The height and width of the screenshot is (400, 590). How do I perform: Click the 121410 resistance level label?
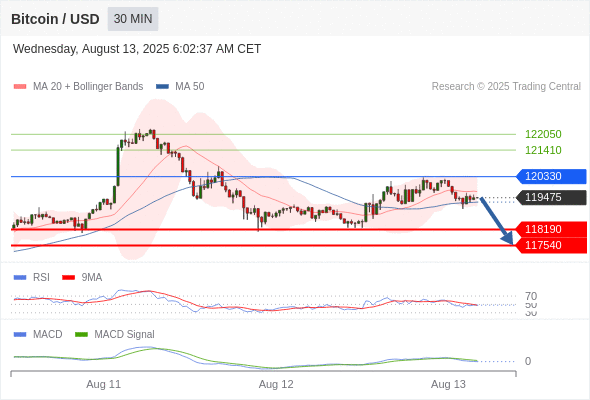[x=543, y=150]
